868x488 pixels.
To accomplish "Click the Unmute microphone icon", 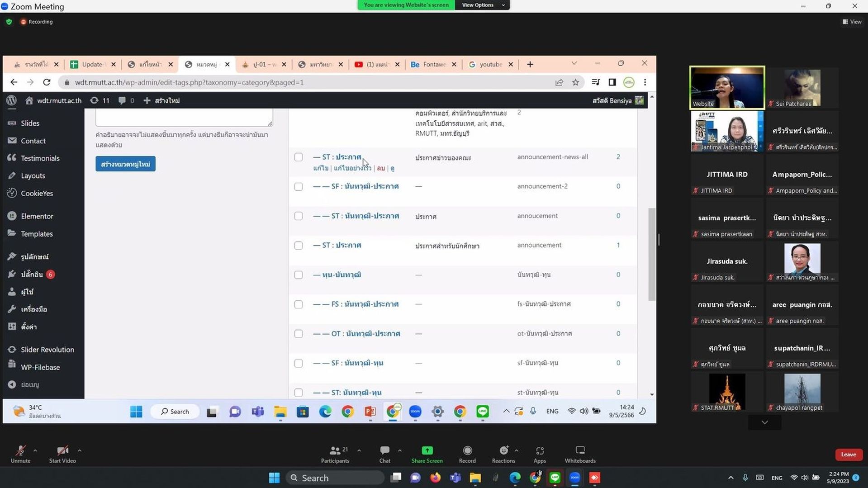I will click(20, 450).
